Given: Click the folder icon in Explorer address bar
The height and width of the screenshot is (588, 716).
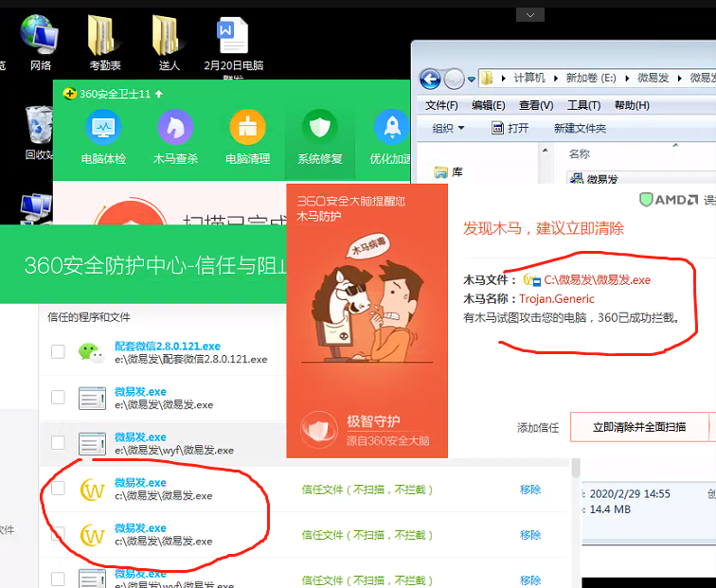Looking at the screenshot, I should 487,78.
